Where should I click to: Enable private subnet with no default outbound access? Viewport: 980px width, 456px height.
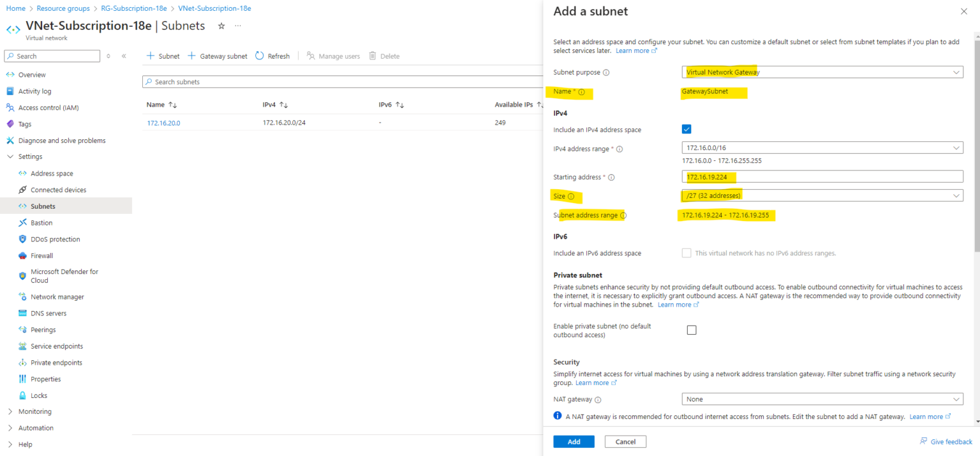click(x=691, y=330)
